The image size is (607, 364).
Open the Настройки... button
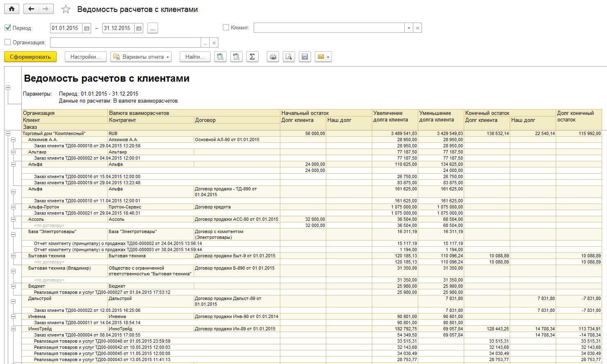pos(86,57)
